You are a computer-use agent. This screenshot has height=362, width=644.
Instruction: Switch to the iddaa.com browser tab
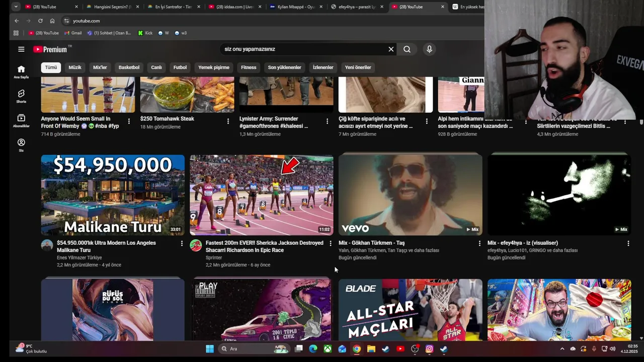click(x=234, y=7)
